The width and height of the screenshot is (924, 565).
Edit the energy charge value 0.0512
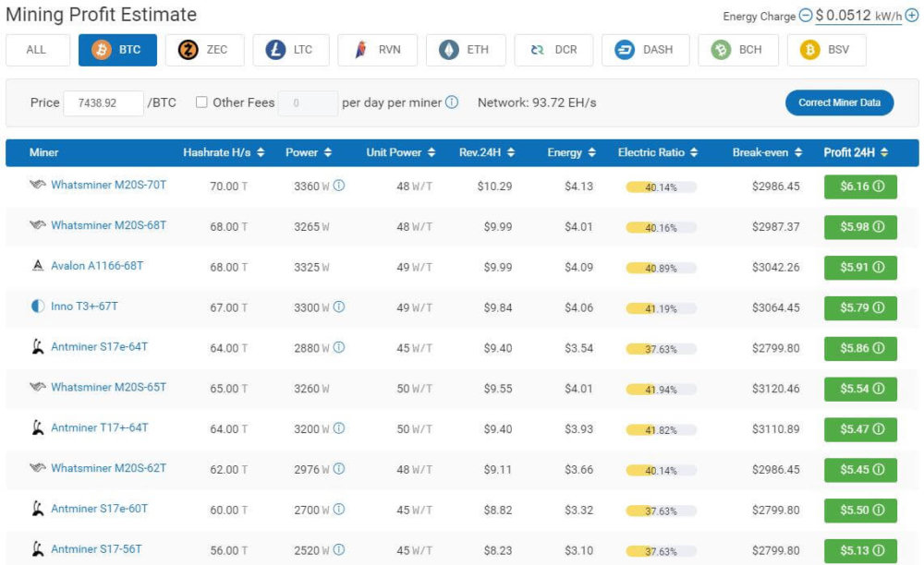tap(848, 16)
